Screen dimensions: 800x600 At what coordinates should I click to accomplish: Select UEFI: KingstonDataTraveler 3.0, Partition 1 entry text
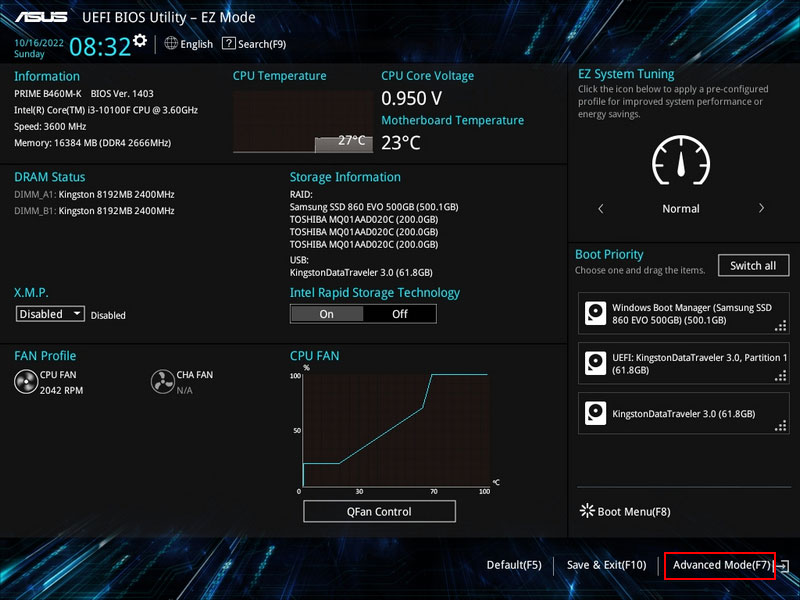point(699,364)
